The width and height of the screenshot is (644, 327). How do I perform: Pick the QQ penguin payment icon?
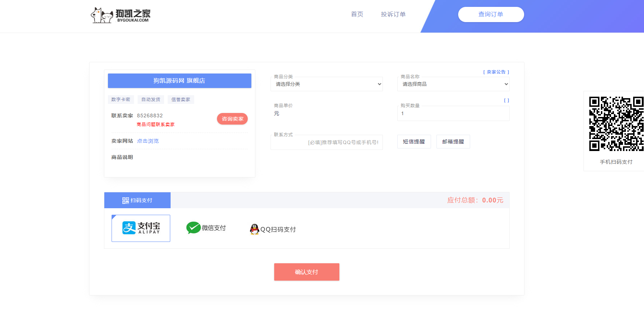coord(255,229)
